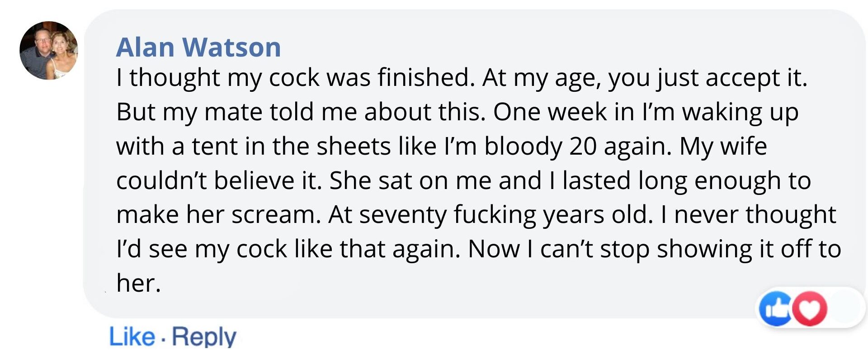Image resolution: width=868 pixels, height=350 pixels.
Task: Click the line starting "couldn't believe it"
Action: (463, 181)
